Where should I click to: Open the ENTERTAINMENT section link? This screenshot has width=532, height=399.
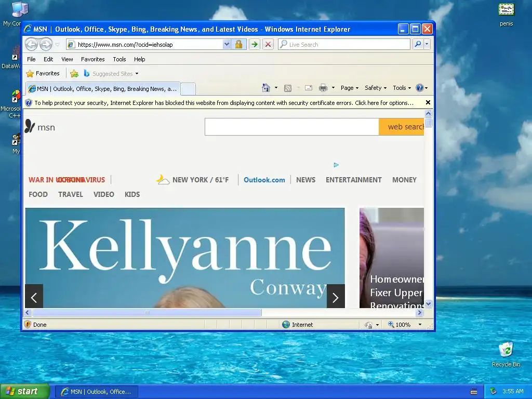[x=353, y=180]
